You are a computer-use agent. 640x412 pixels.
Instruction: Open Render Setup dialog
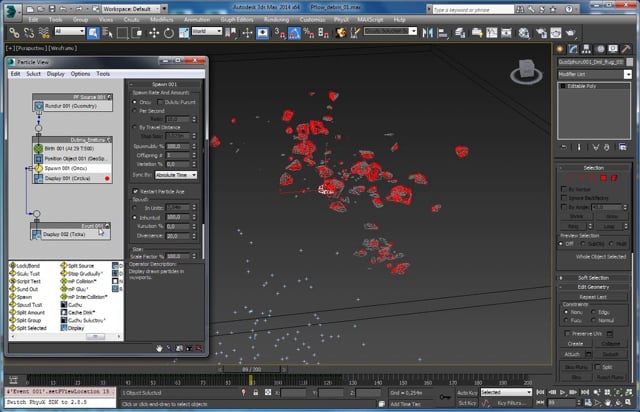(x=541, y=33)
